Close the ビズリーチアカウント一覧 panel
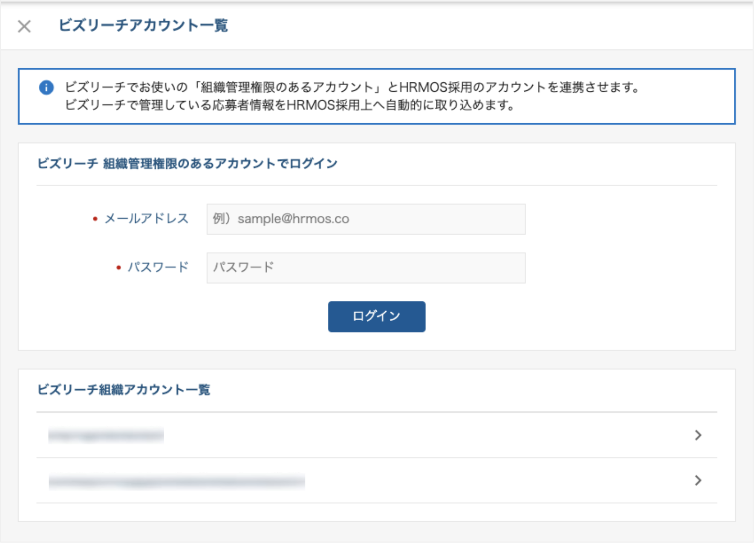 (x=24, y=26)
